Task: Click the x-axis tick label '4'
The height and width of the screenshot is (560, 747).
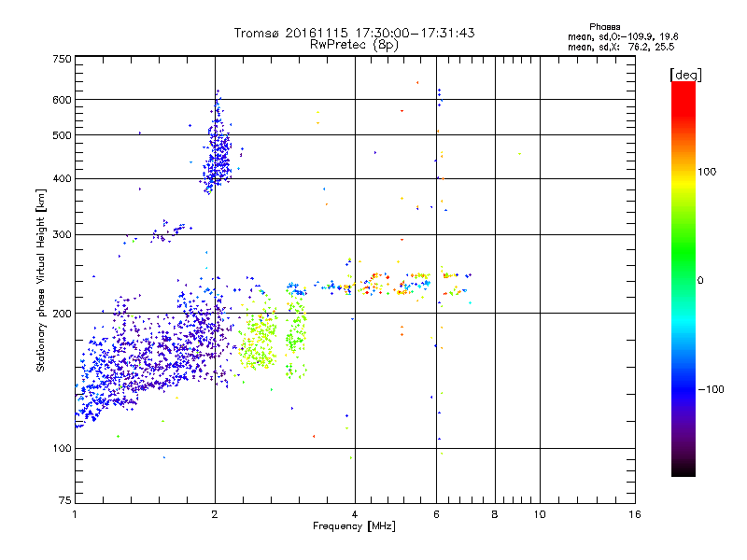Action: click(x=355, y=514)
